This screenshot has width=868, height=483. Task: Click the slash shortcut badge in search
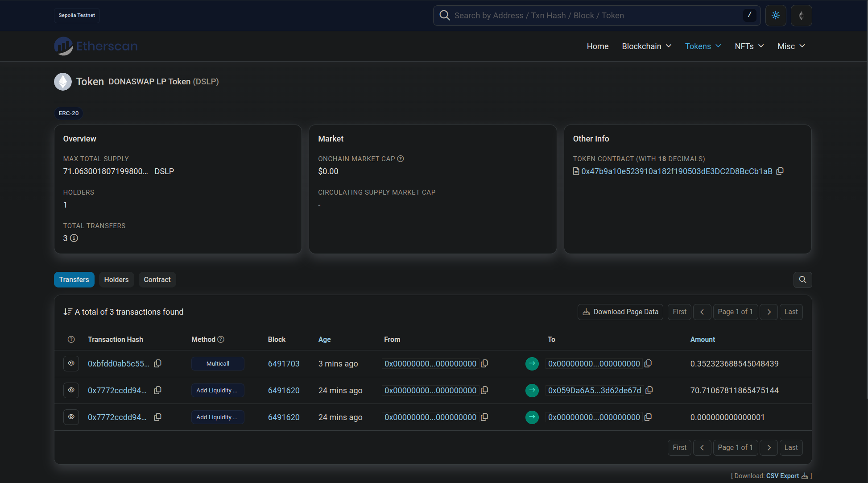click(749, 15)
